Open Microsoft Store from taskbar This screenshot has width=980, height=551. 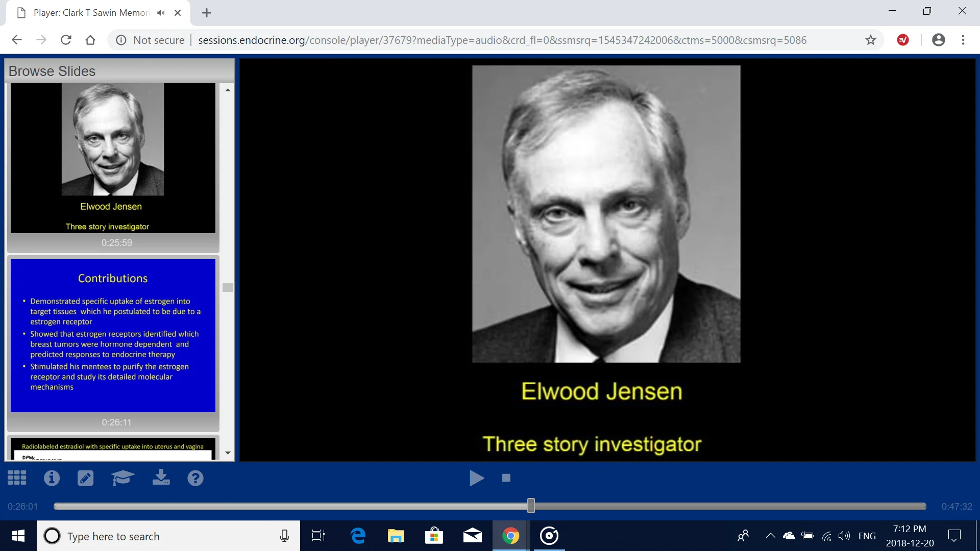click(x=434, y=536)
